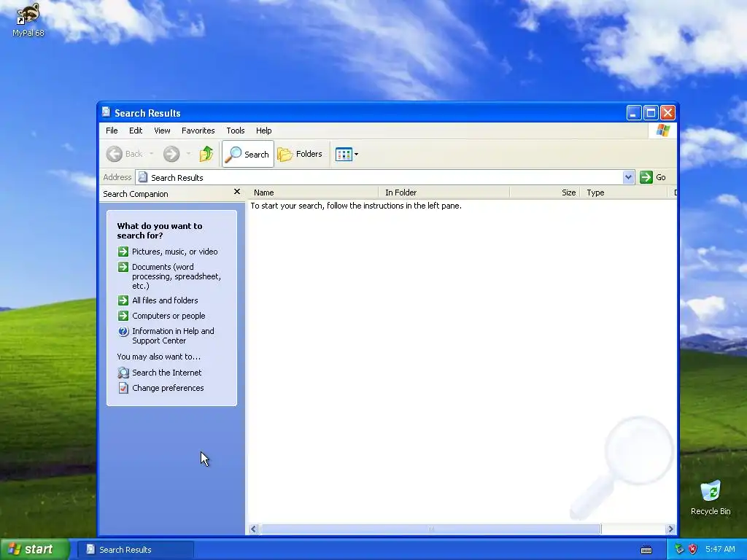Viewport: 747px width, 560px height.
Task: Select the Recycle Bin desktop icon
Action: 711,498
